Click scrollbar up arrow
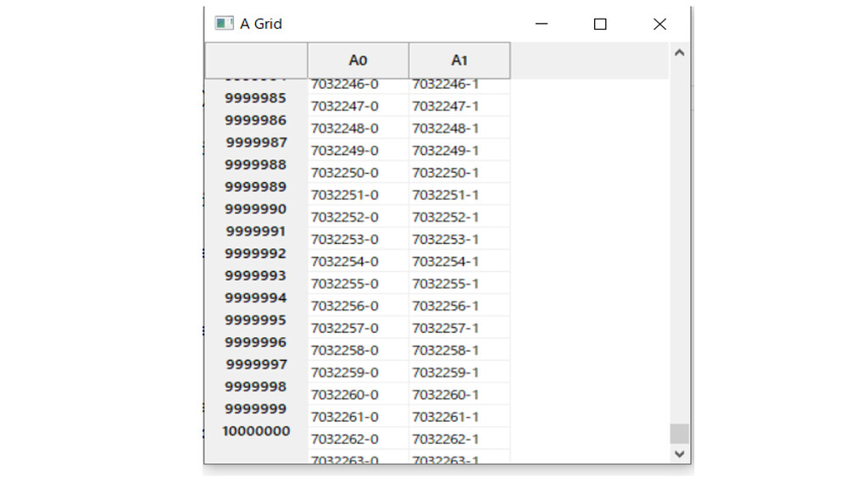Image resolution: width=868 pixels, height=488 pixels. (680, 53)
